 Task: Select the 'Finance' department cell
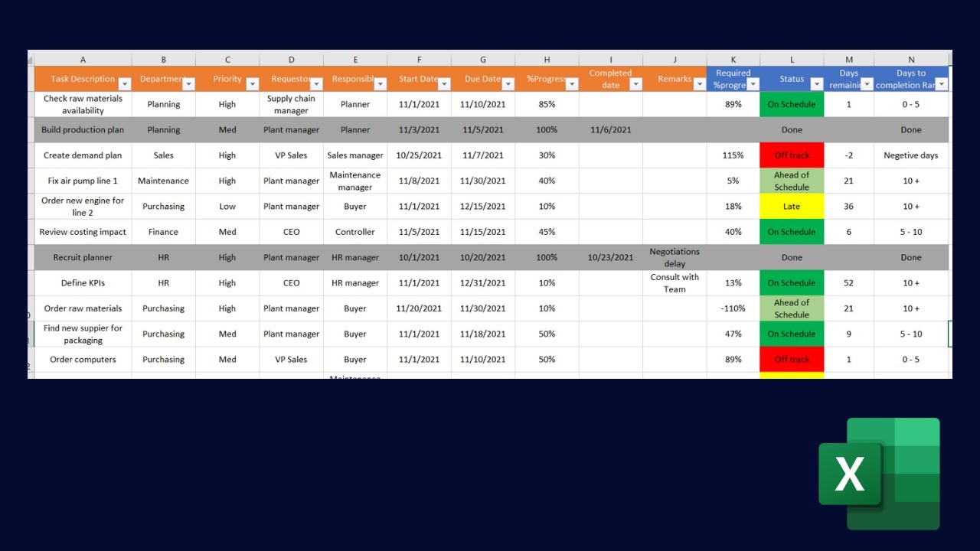point(164,232)
